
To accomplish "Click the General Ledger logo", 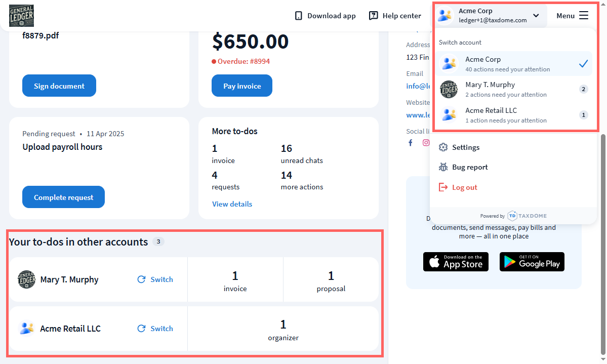I will click(x=22, y=16).
